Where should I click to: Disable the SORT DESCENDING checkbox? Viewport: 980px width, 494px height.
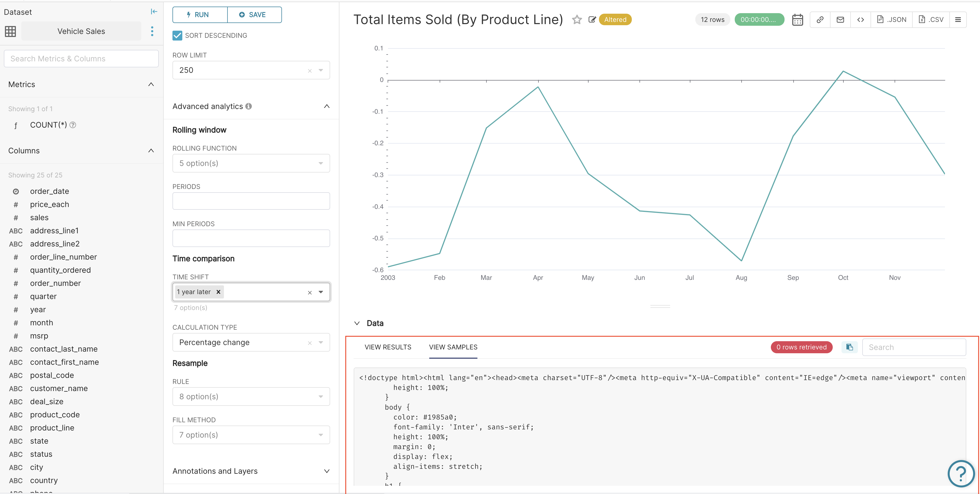pyautogui.click(x=177, y=35)
